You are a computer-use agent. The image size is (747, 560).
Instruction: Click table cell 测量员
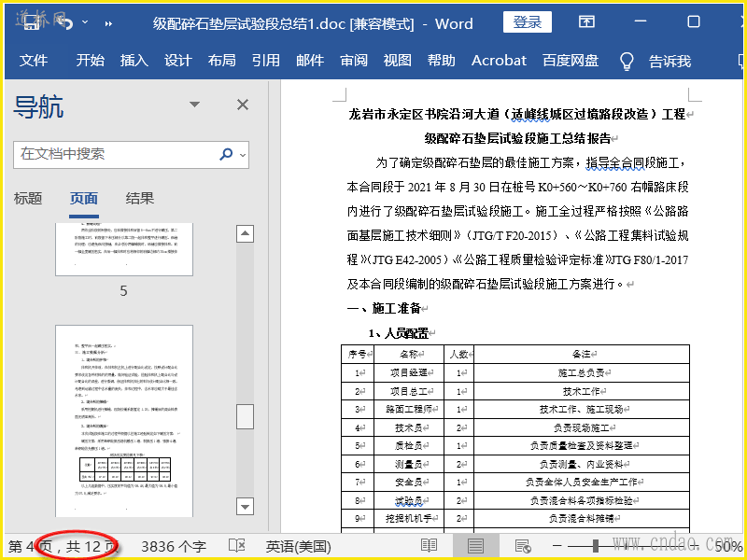pos(409,464)
